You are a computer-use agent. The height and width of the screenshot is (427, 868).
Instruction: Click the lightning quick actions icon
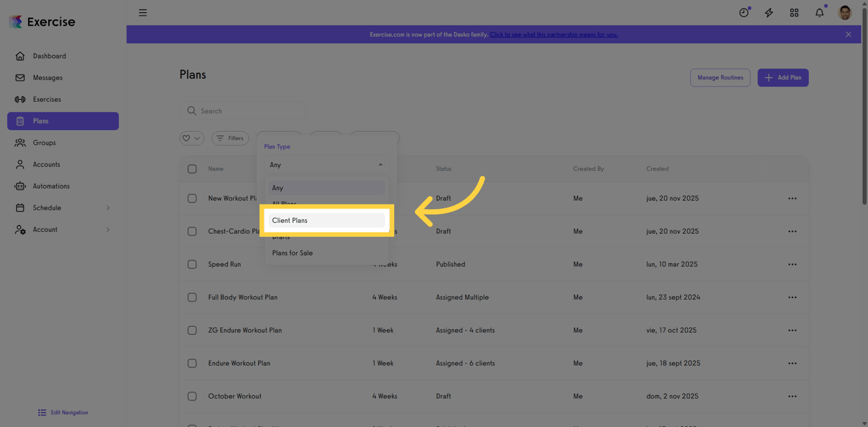pyautogui.click(x=768, y=12)
